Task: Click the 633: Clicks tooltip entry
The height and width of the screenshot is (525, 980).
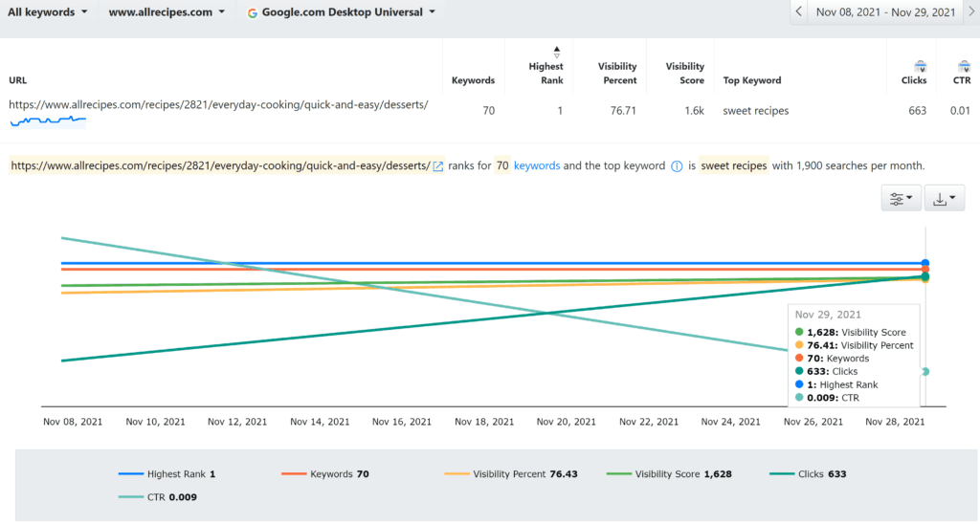Action: [x=826, y=371]
